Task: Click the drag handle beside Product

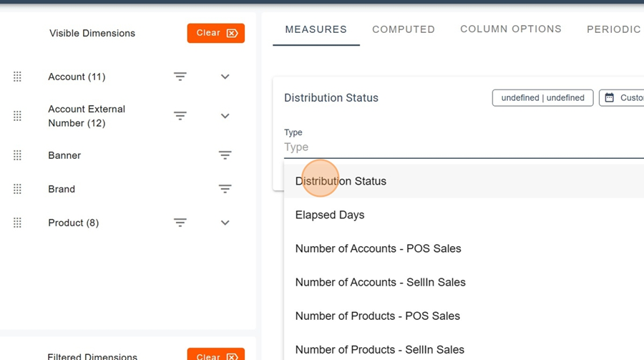Action: [x=18, y=223]
